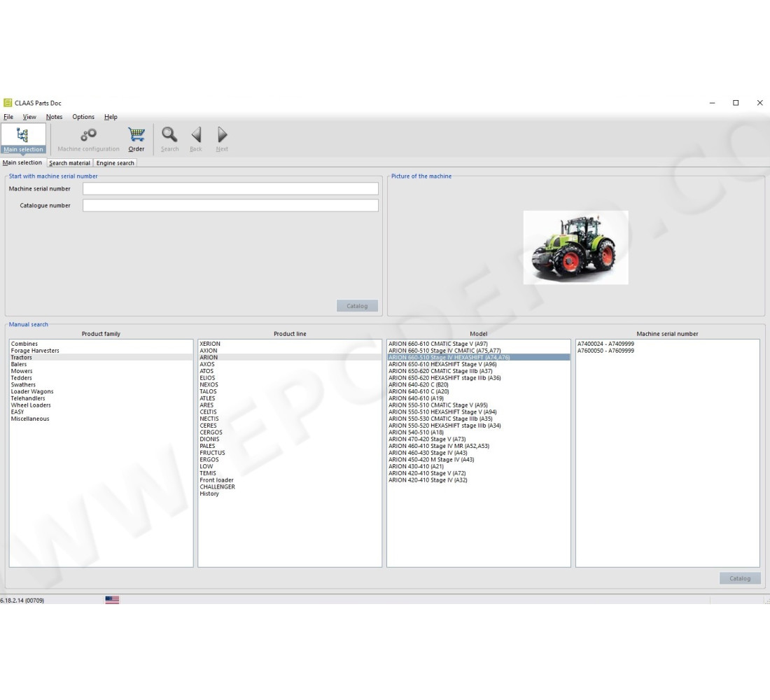Screen dimensions: 770x700
Task: Choose Mowers in Product family
Action: pyautogui.click(x=101, y=372)
